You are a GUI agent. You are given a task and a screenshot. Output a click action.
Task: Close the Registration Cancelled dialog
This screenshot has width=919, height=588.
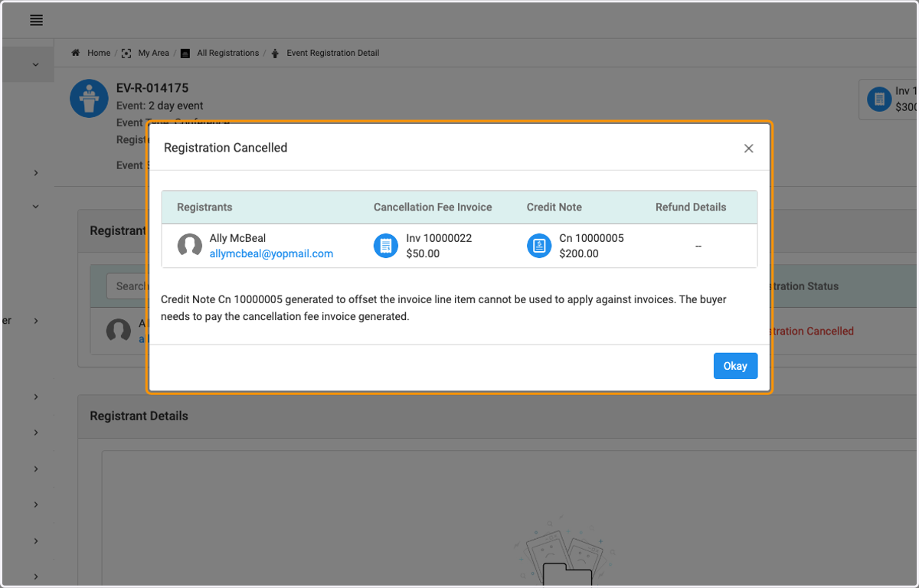pyautogui.click(x=749, y=149)
